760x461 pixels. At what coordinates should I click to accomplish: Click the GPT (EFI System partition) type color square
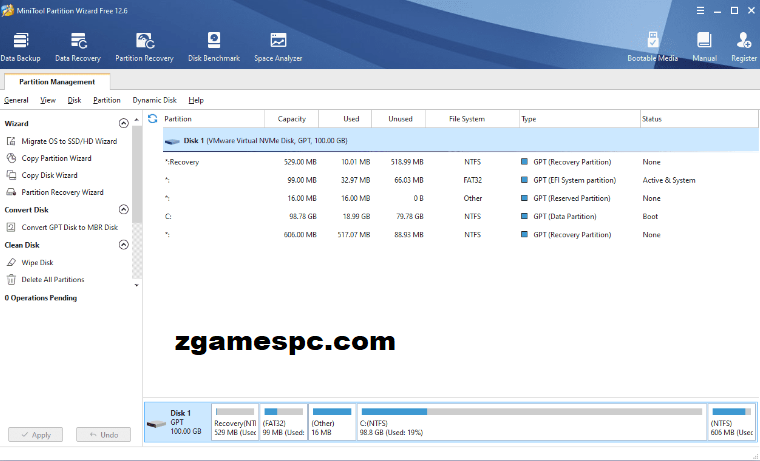coord(524,180)
